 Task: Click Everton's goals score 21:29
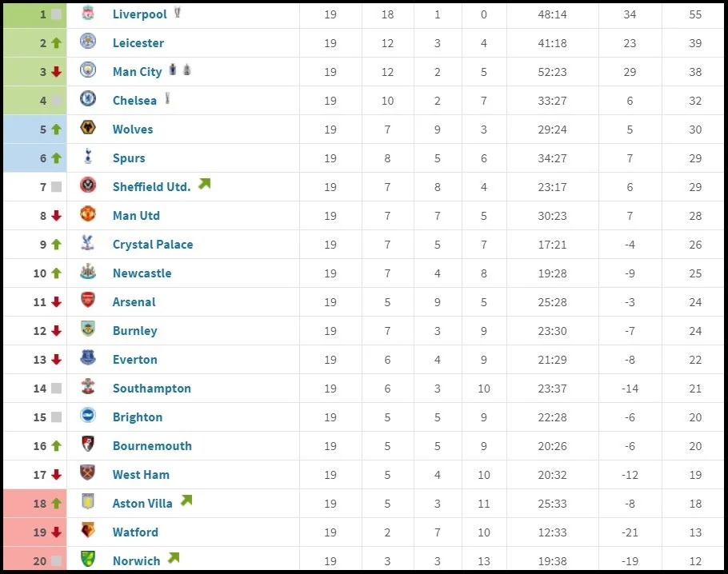(x=553, y=360)
